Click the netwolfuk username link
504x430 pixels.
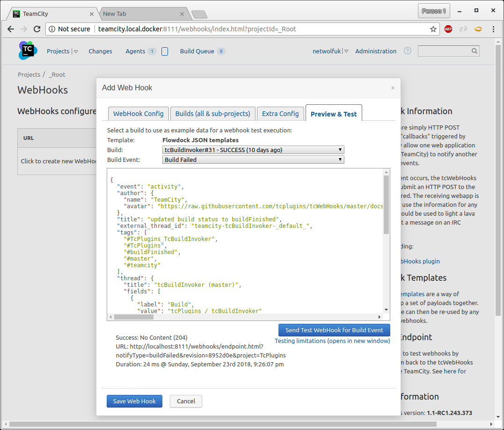pos(327,51)
